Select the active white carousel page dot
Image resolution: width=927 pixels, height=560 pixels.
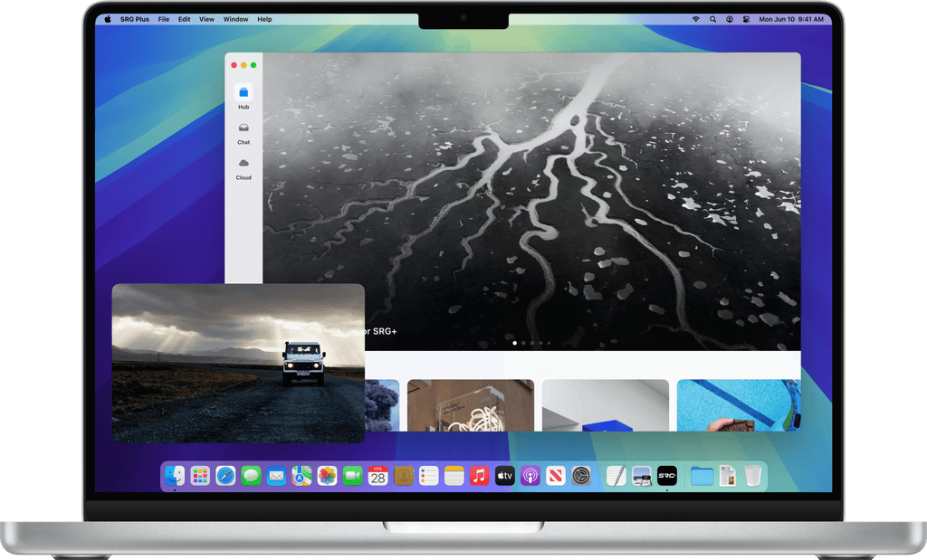click(x=515, y=343)
